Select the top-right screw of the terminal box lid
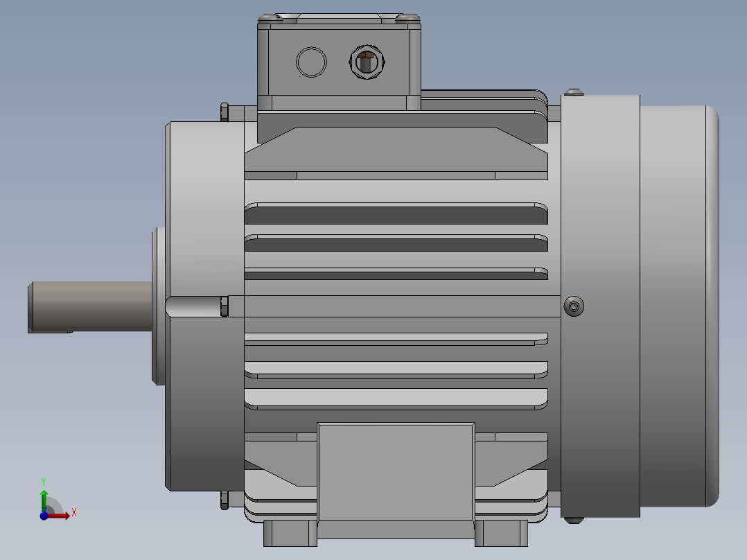747x560 pixels. 407,18
